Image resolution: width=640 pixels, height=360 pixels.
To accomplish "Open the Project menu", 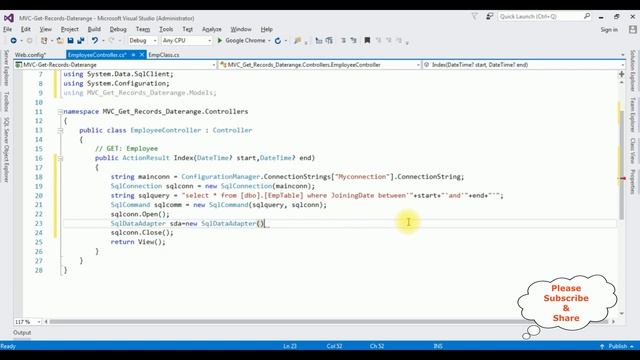I will [69, 29].
